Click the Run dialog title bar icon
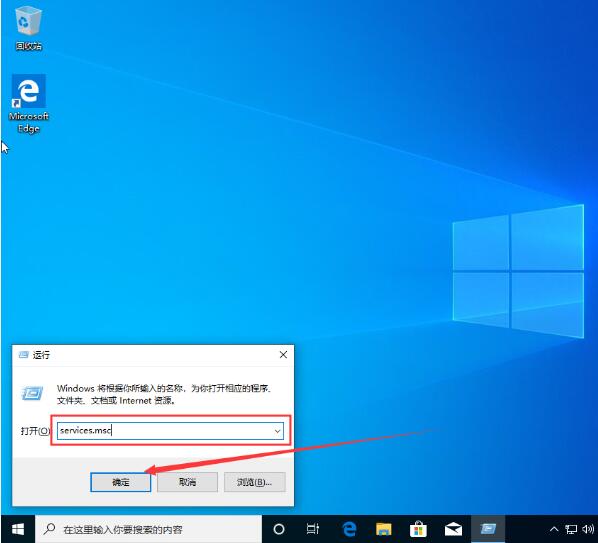The height and width of the screenshot is (543, 598). coord(24,355)
